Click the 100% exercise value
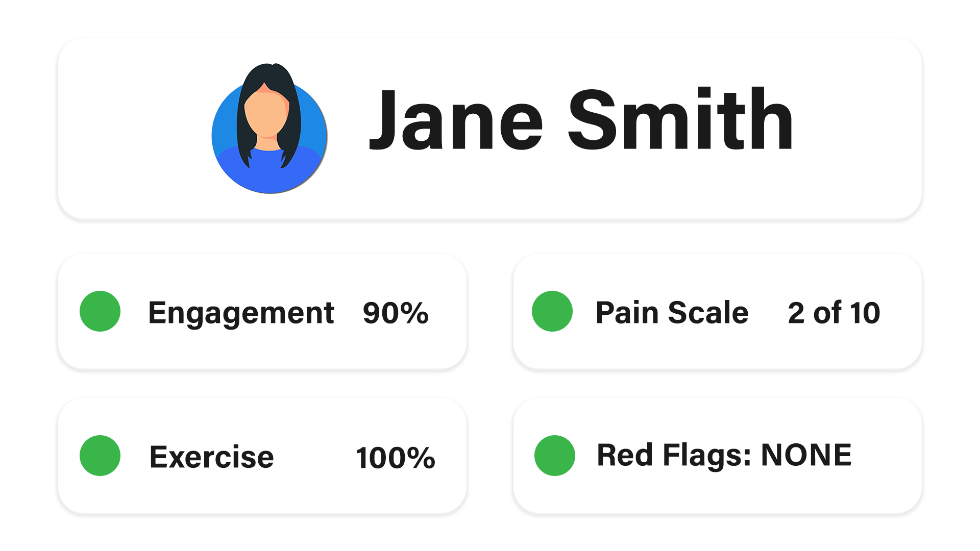The height and width of the screenshot is (551, 980). coord(396,457)
